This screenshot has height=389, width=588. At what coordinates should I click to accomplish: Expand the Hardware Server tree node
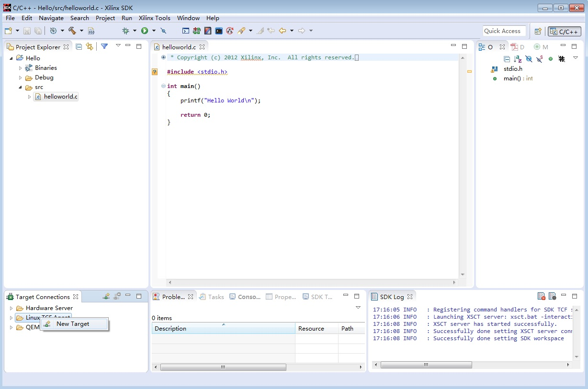click(11, 308)
